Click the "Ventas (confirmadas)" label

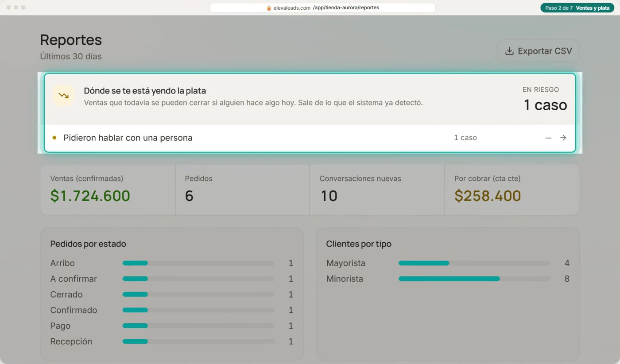click(x=87, y=178)
